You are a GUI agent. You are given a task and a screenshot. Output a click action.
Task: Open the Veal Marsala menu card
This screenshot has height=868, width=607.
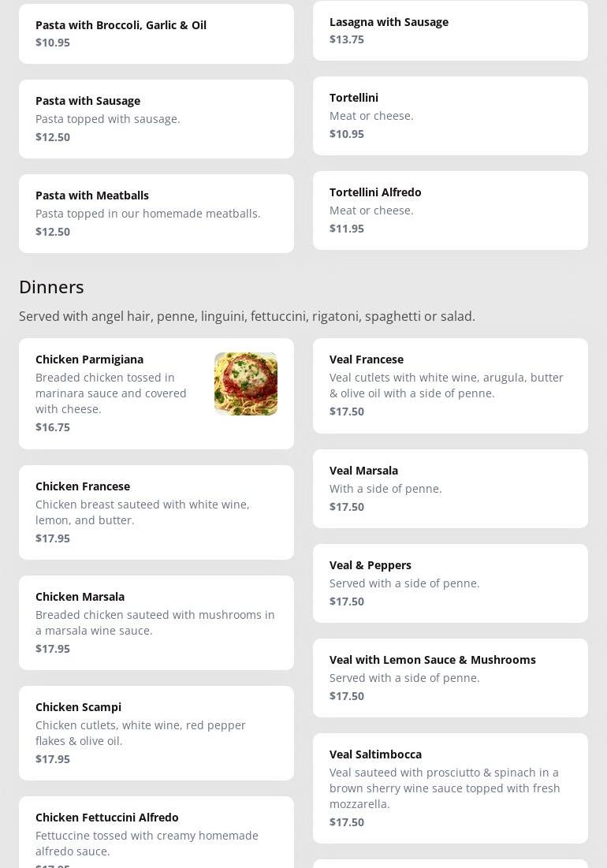(x=449, y=488)
